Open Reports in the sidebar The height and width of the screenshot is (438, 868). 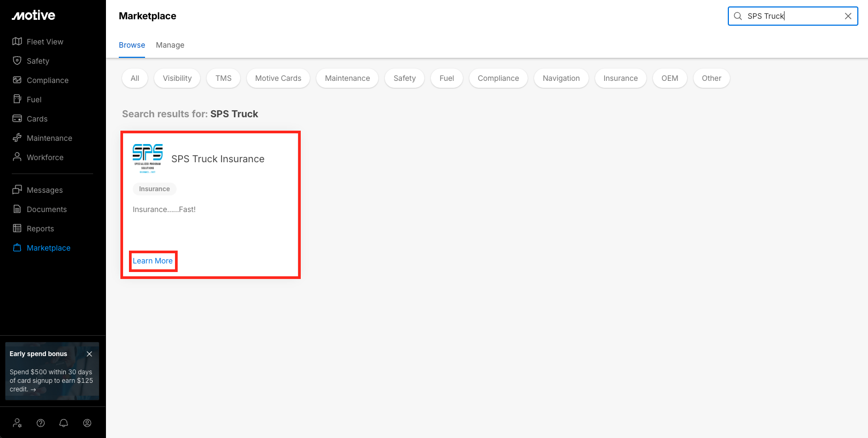[x=40, y=229]
